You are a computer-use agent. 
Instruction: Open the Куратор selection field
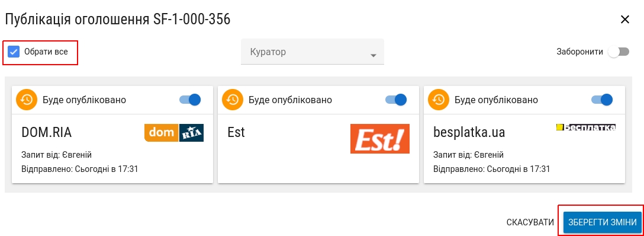(x=313, y=52)
